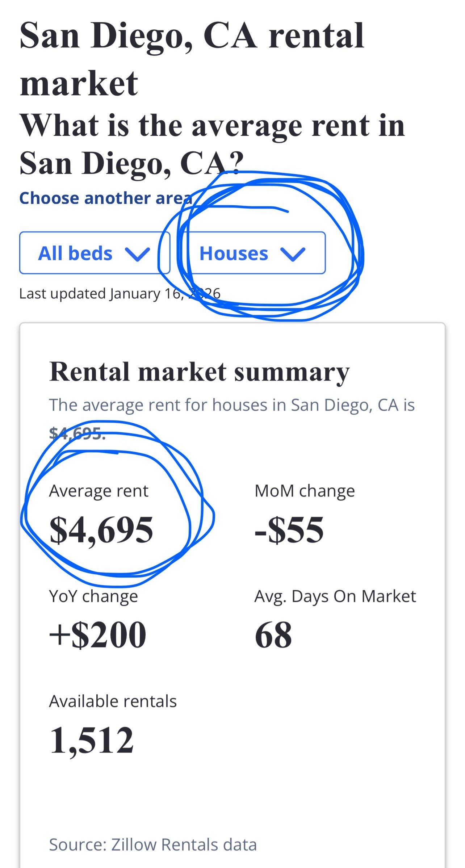Click the Last updated January 16 text

(120, 293)
